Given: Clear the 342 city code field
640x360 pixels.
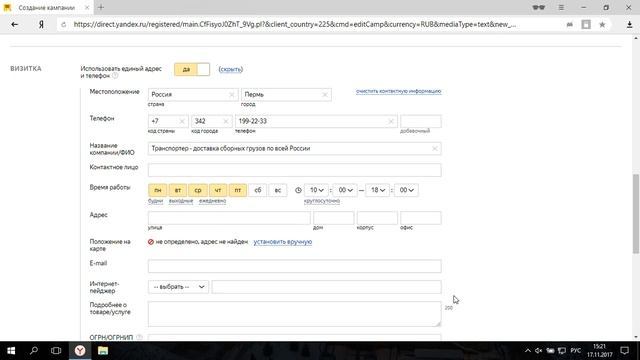Looking at the screenshot, I should click(x=226, y=121).
